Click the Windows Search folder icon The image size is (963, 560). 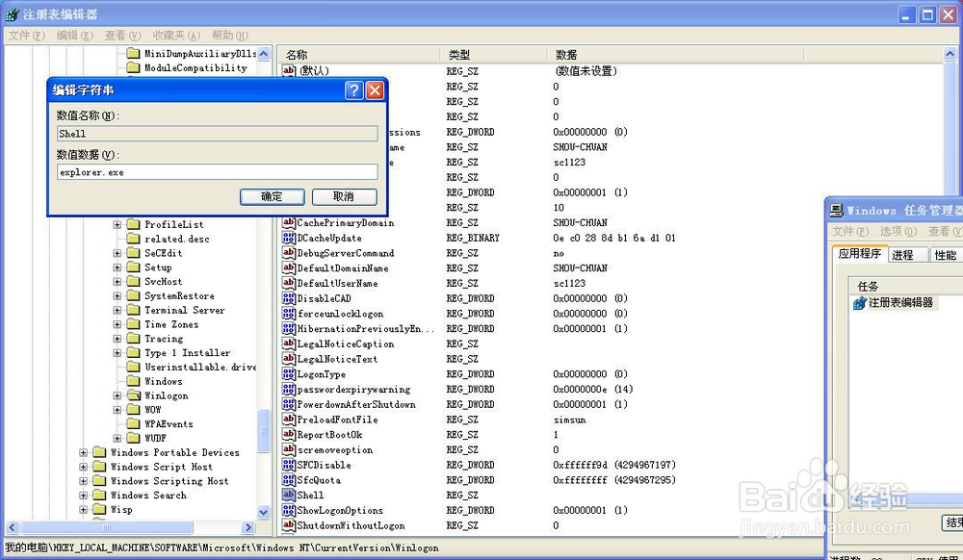[x=99, y=495]
